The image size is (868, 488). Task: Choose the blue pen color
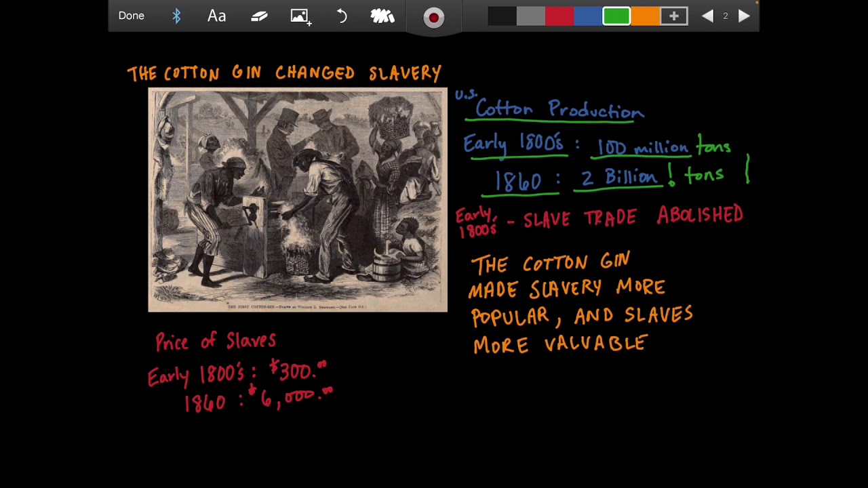[587, 16]
